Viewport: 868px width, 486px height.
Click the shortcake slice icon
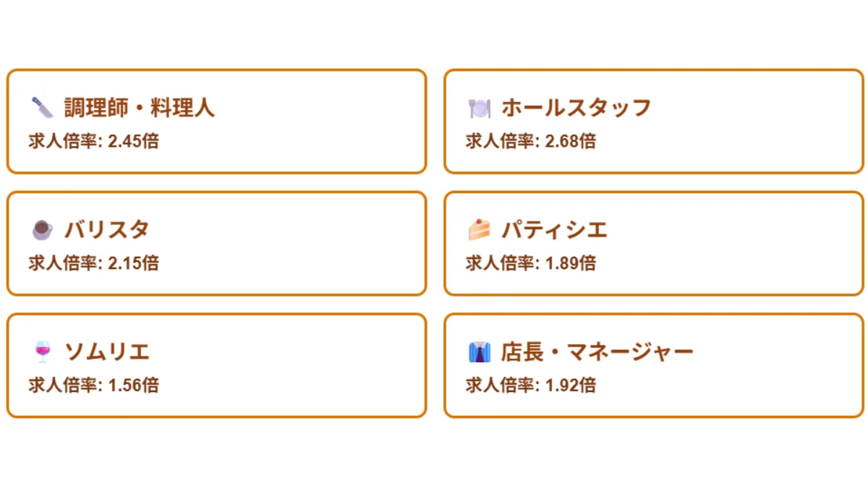[x=480, y=230]
